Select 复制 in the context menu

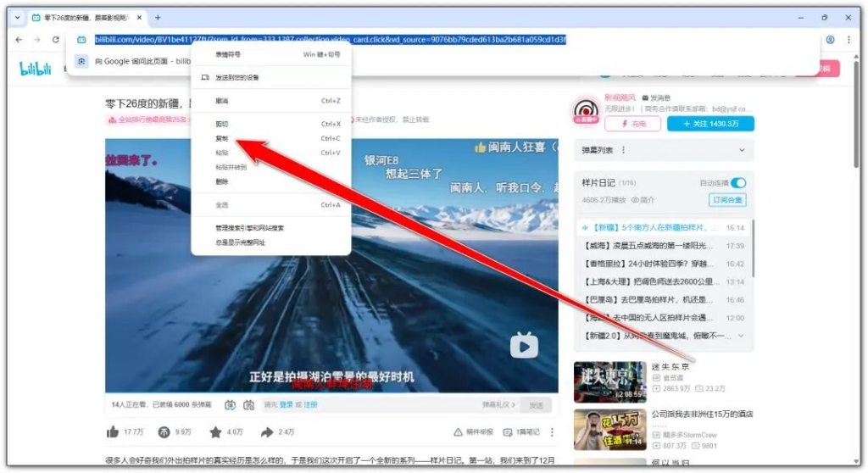pyautogui.click(x=222, y=138)
